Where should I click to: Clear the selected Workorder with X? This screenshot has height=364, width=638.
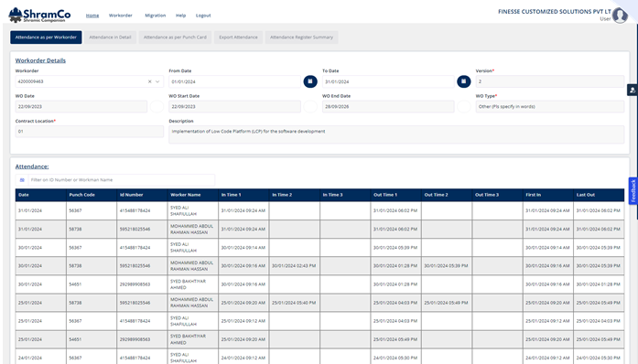point(150,81)
